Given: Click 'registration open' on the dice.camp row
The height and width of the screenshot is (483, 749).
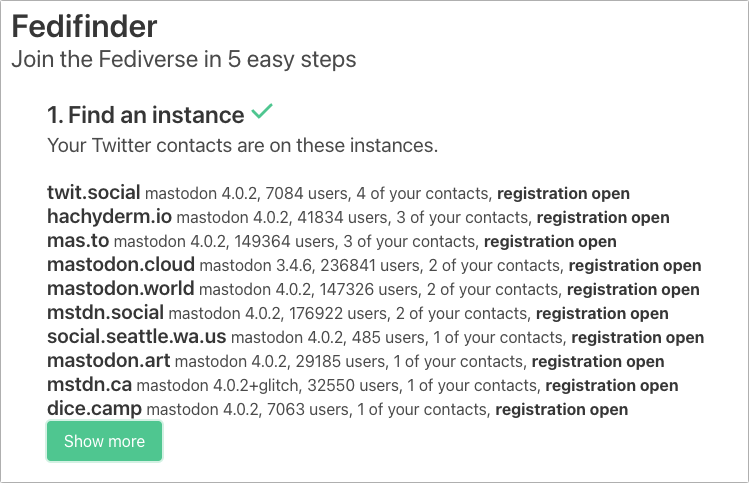Looking at the screenshot, I should coord(562,409).
